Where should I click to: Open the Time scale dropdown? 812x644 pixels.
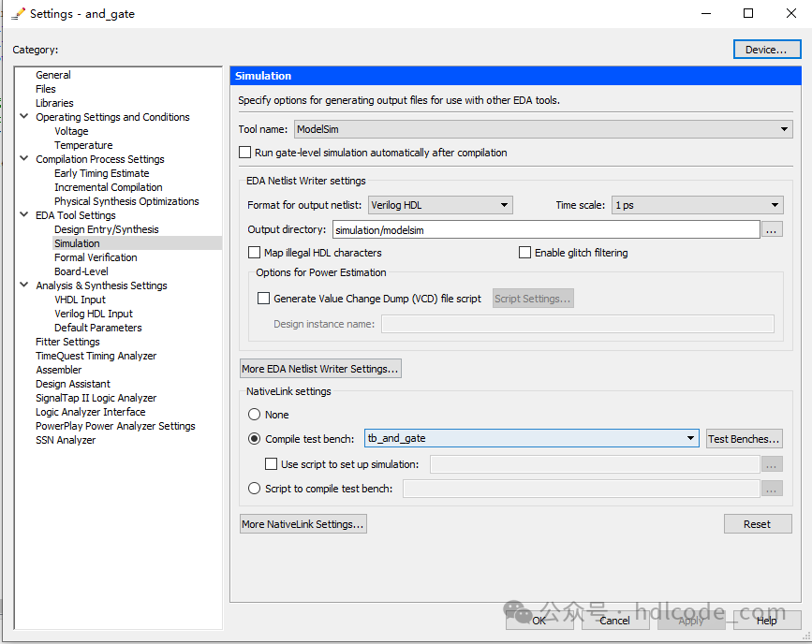697,205
